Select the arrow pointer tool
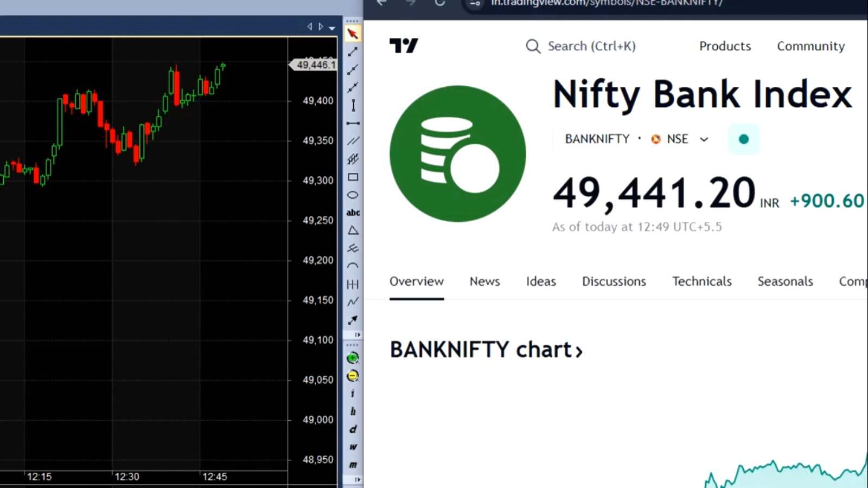This screenshot has height=488, width=868. [x=353, y=34]
